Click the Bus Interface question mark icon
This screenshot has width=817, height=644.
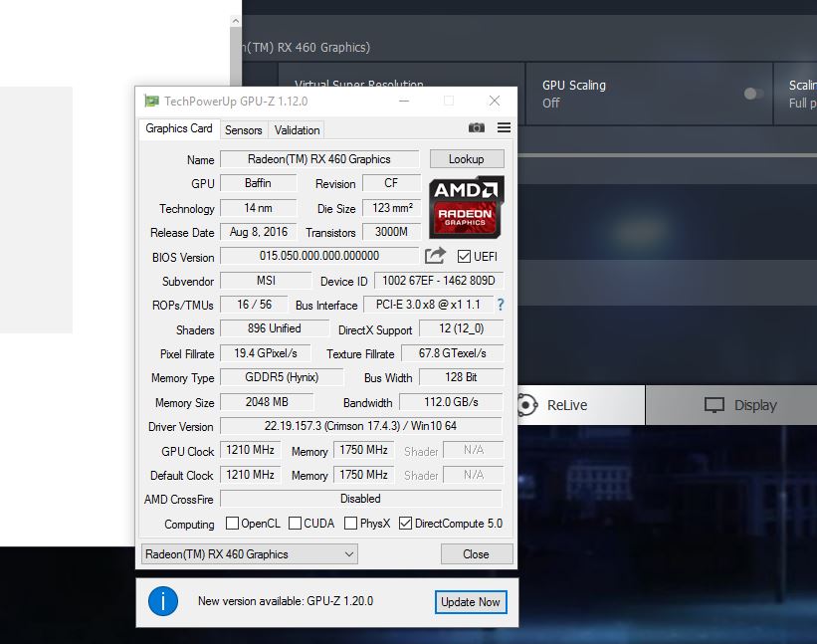(501, 305)
